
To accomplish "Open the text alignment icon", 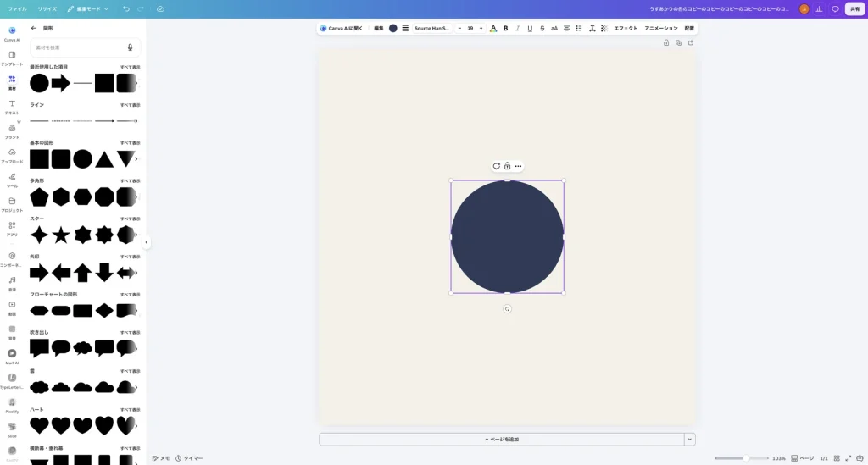I will coord(566,28).
